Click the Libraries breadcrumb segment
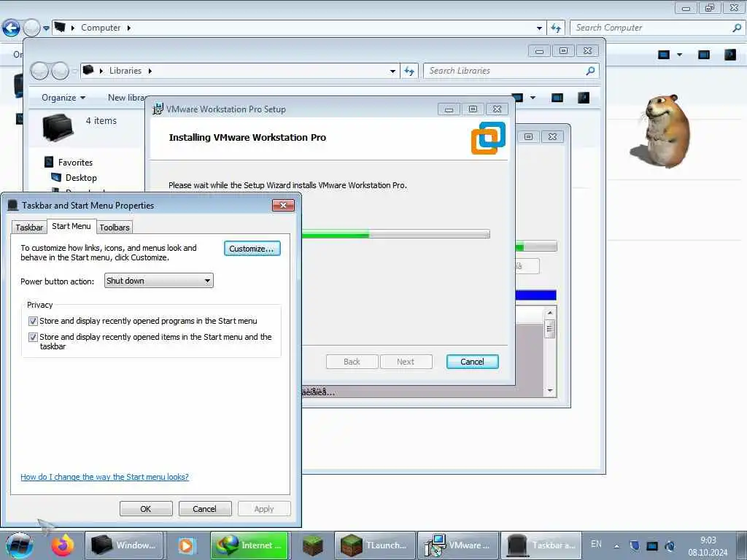Screen dimensions: 747x560 coord(125,71)
